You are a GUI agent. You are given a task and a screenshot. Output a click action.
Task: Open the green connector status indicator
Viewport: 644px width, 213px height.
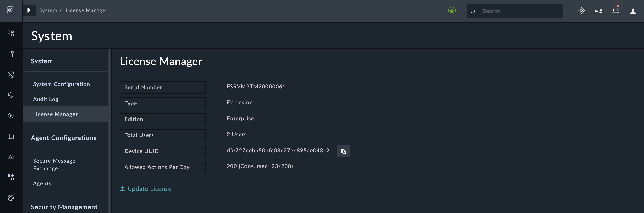(x=452, y=10)
